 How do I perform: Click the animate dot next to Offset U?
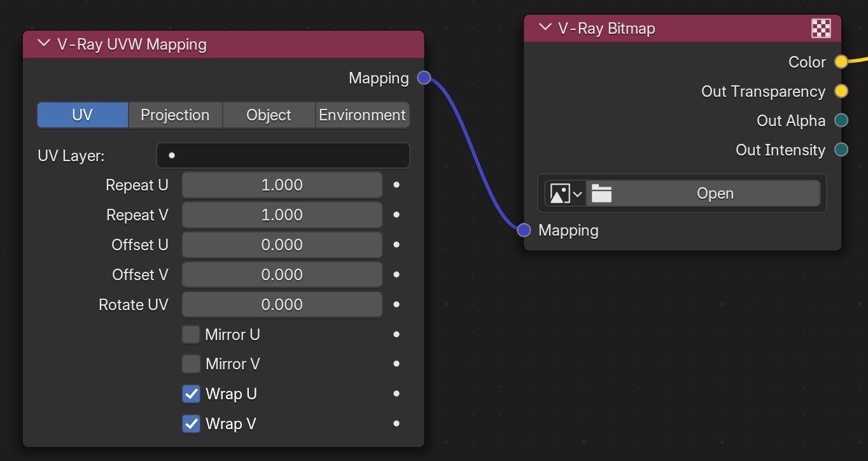point(396,245)
